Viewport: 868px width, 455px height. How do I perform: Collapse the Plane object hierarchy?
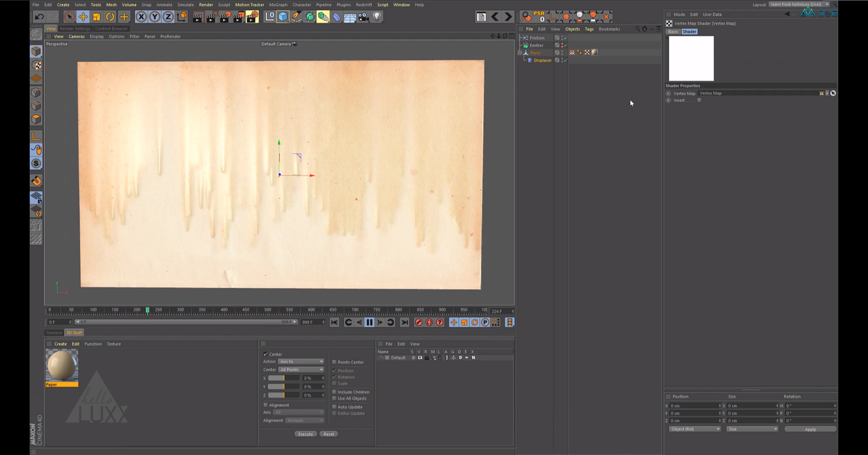[520, 53]
